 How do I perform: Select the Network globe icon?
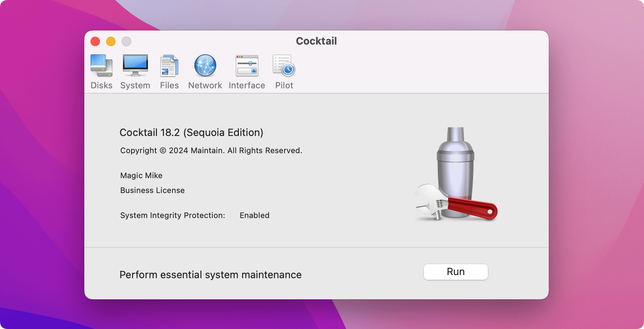(205, 66)
